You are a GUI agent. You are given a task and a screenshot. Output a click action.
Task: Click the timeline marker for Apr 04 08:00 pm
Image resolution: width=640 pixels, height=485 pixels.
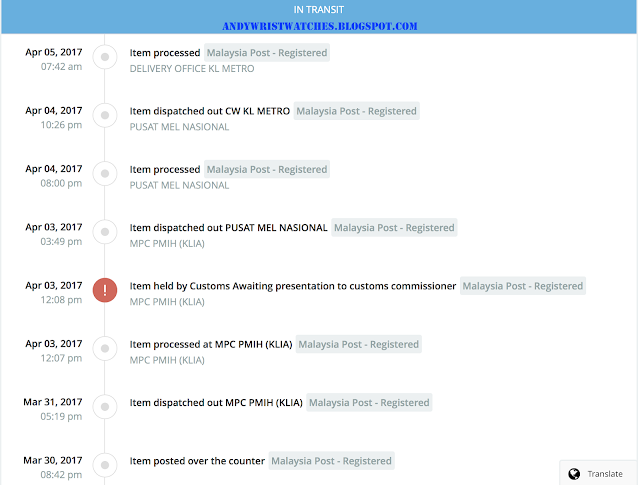105,174
